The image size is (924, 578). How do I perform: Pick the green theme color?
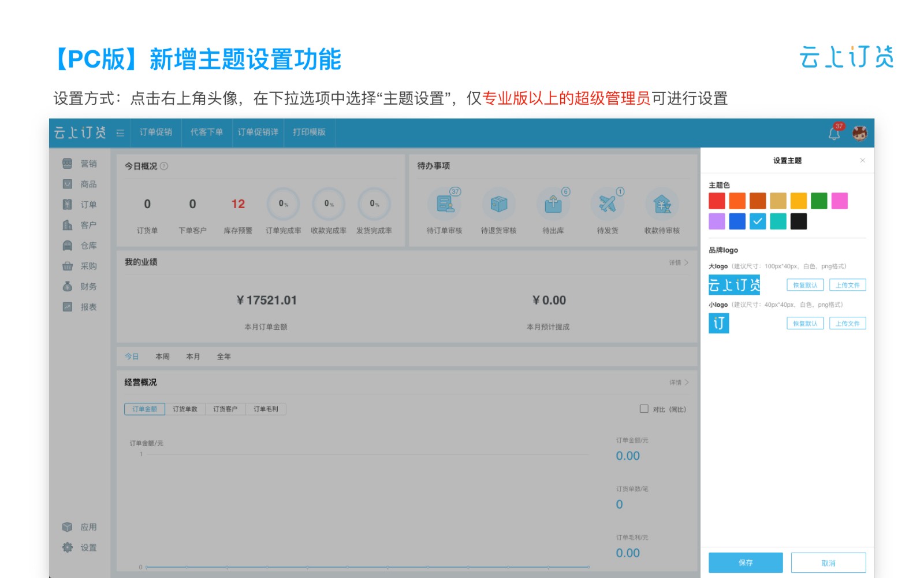pyautogui.click(x=819, y=201)
